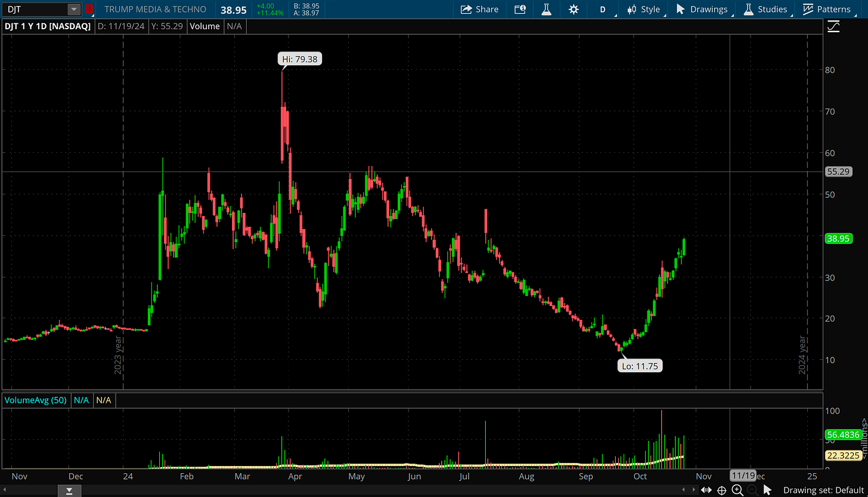This screenshot has height=497, width=868.
Task: Click the Volume label in chart header
Action: [205, 26]
